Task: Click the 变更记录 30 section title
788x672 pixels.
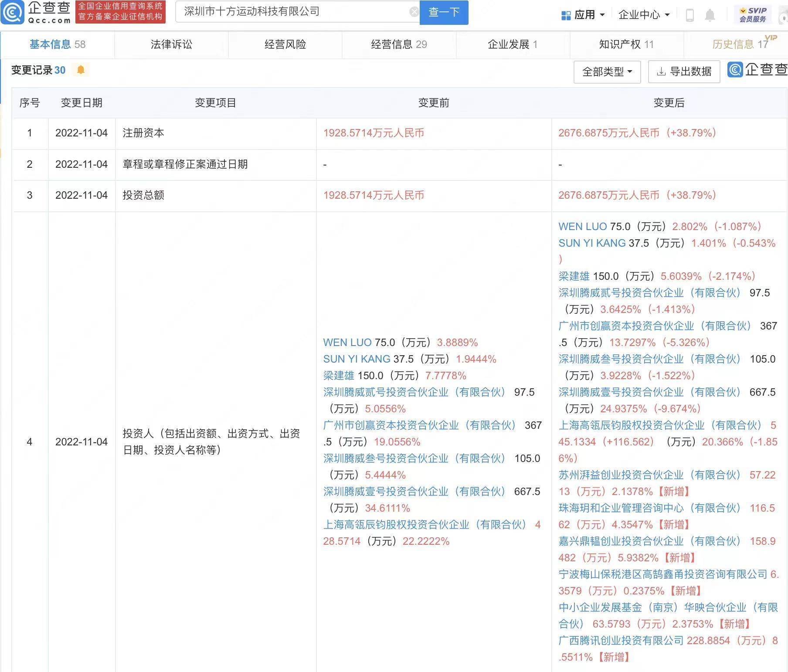Action: tap(38, 70)
